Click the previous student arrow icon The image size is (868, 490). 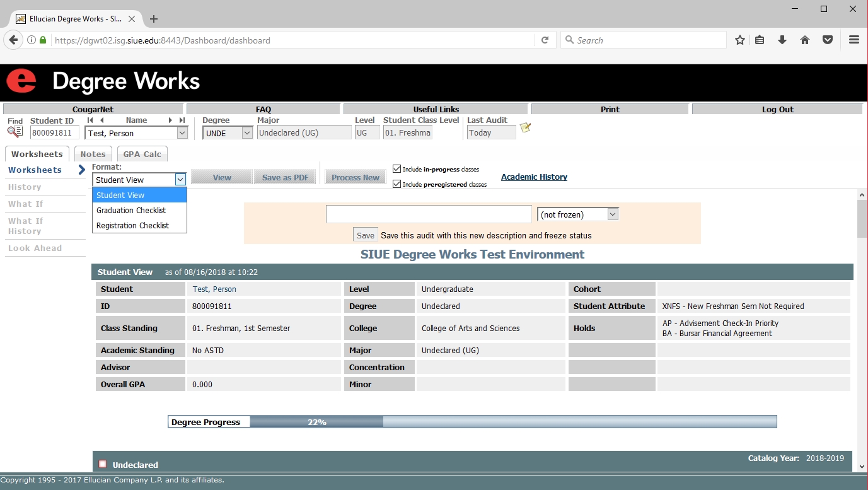coord(101,120)
